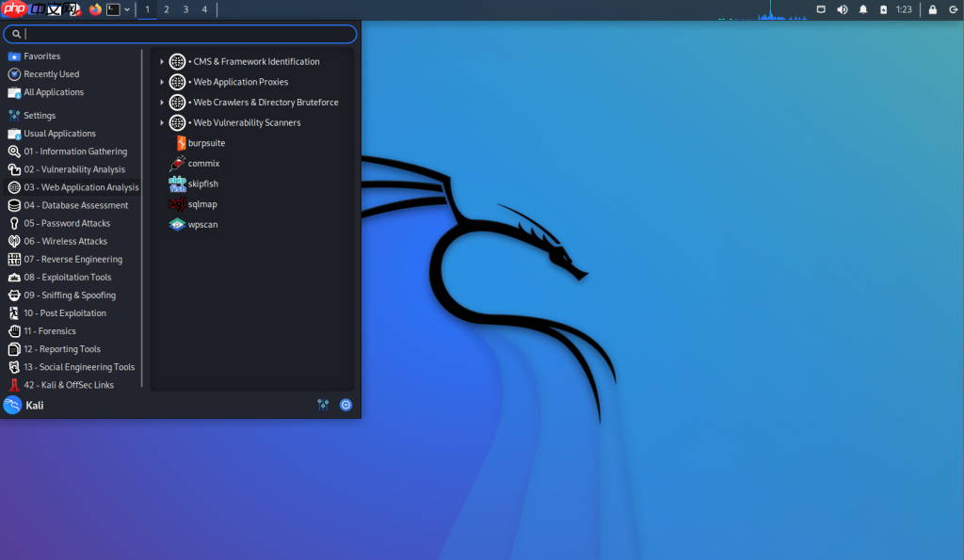The image size is (964, 560).
Task: Click the CPU graph monitor in panel
Action: 763,9
